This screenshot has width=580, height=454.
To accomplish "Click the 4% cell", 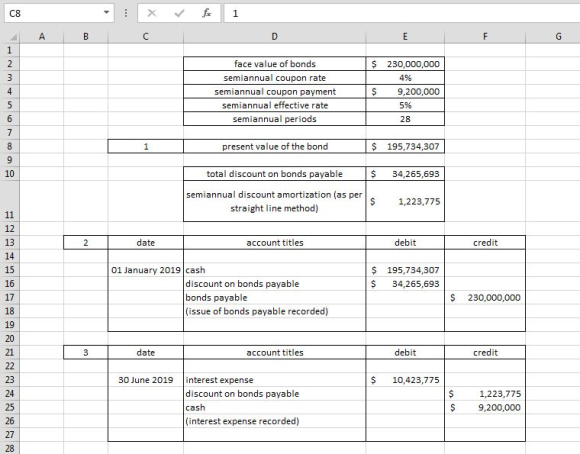I will tap(405, 78).
